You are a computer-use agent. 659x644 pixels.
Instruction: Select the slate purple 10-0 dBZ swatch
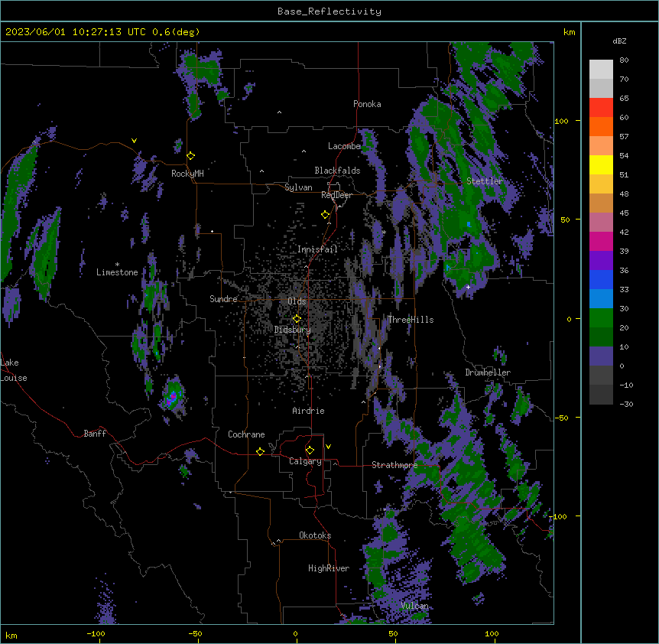coord(601,356)
